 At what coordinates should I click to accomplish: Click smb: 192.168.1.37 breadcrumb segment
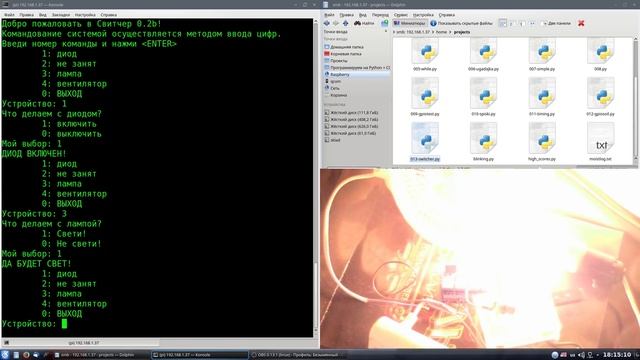coord(413,32)
